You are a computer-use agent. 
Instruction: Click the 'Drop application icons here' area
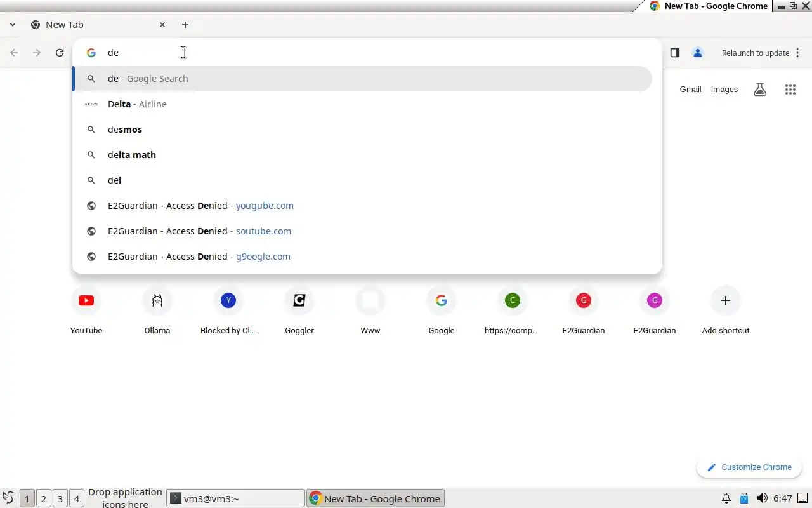(125, 498)
